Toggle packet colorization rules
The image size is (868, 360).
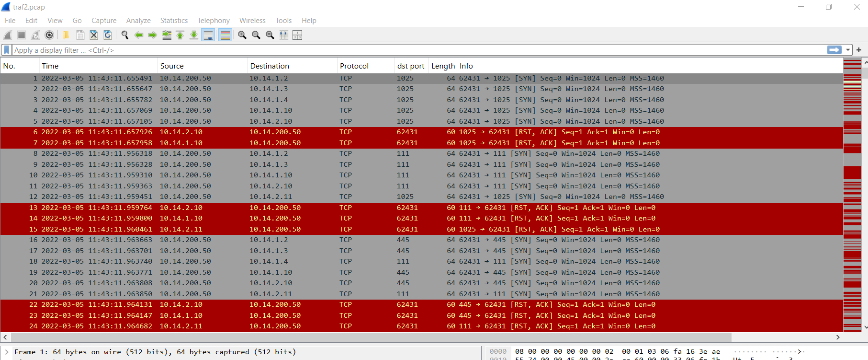tap(225, 35)
